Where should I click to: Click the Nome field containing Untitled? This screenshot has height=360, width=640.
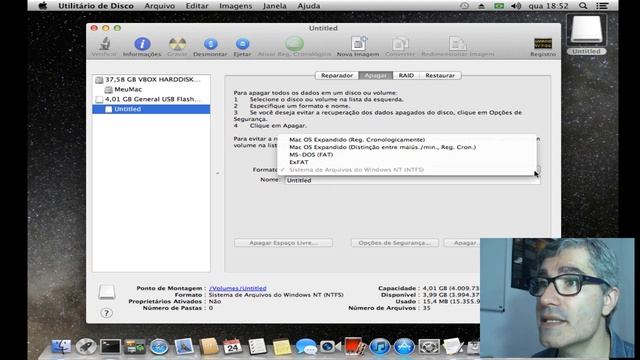pyautogui.click(x=412, y=180)
